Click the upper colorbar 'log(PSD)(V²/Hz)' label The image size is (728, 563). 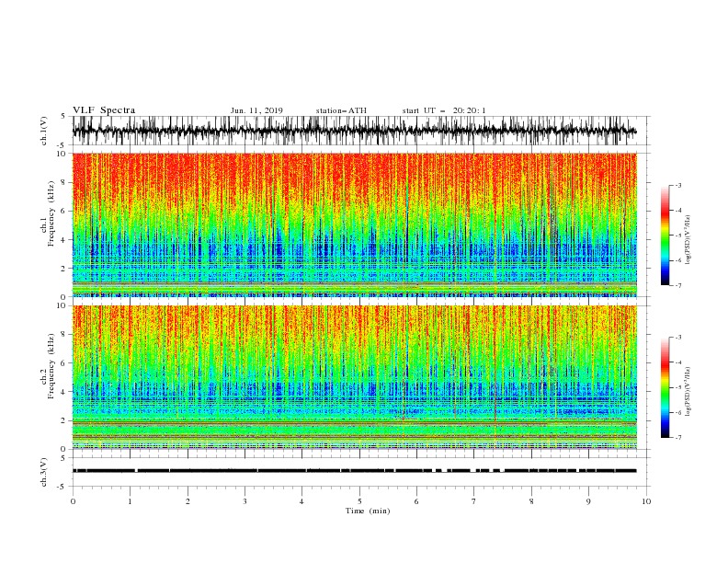point(688,240)
